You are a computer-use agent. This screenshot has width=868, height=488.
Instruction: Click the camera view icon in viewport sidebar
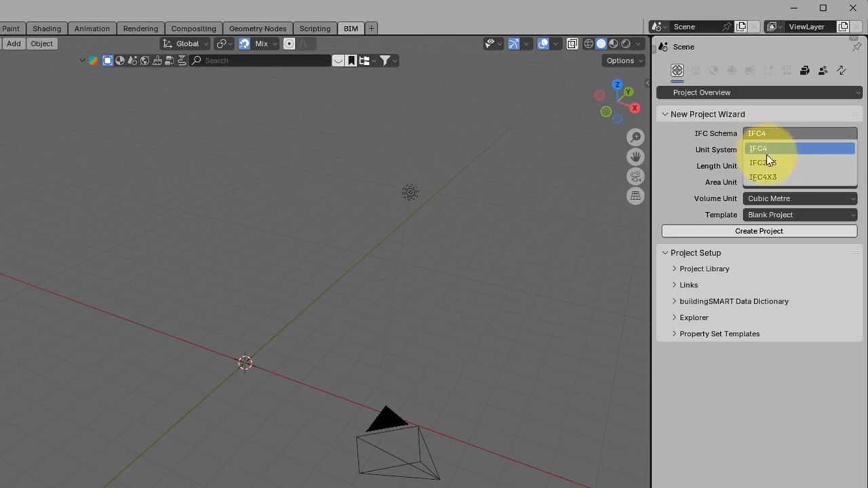tap(635, 176)
